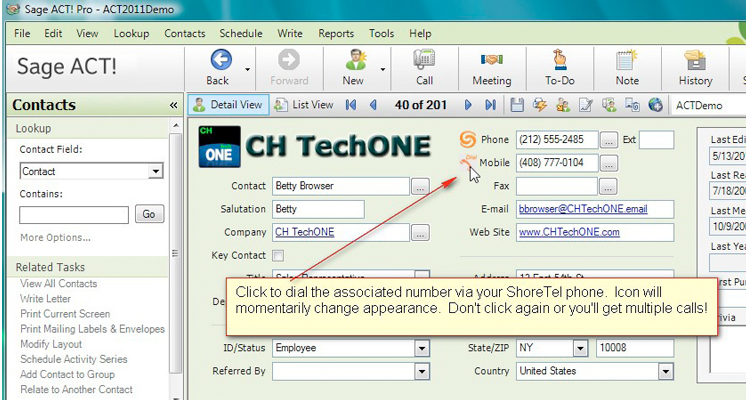Click Add Contact to Group task
The height and width of the screenshot is (400, 746).
[x=67, y=374]
